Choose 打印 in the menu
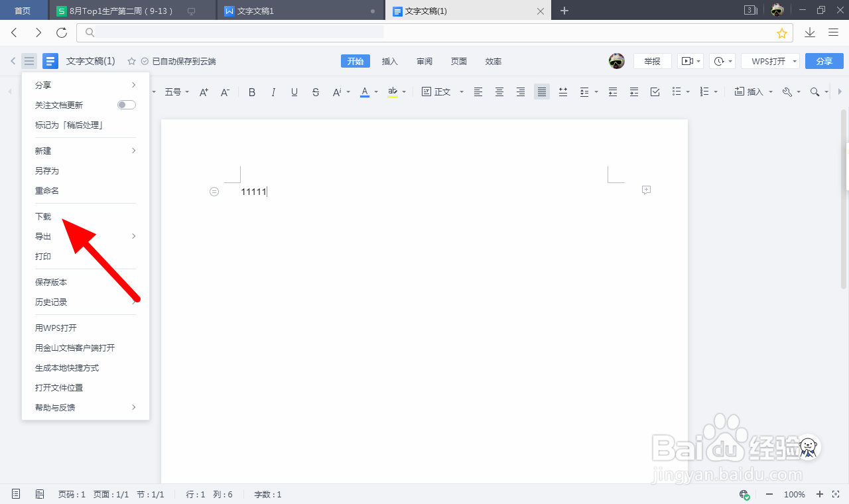Image resolution: width=849 pixels, height=504 pixels. (43, 256)
